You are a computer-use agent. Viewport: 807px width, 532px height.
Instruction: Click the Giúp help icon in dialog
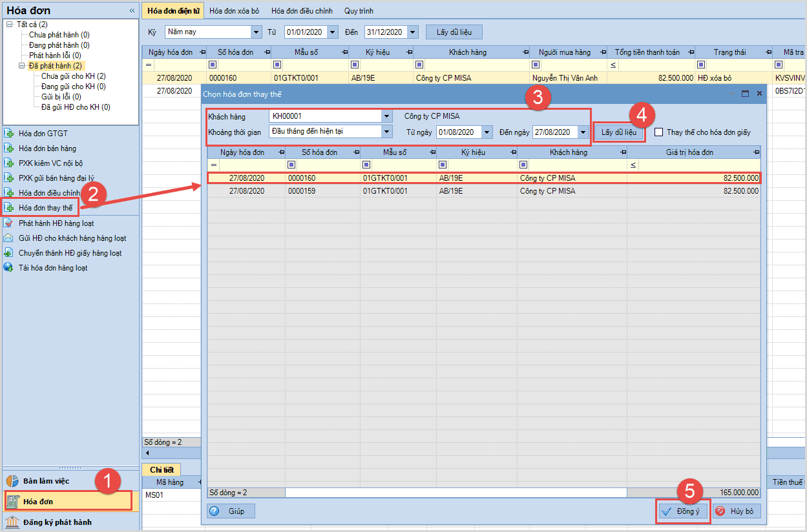click(x=215, y=511)
